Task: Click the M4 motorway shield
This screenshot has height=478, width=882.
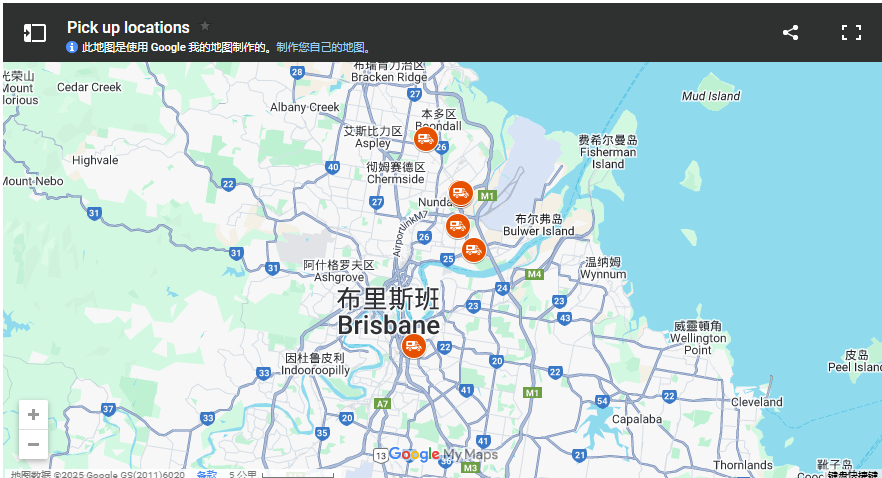Action: click(534, 274)
